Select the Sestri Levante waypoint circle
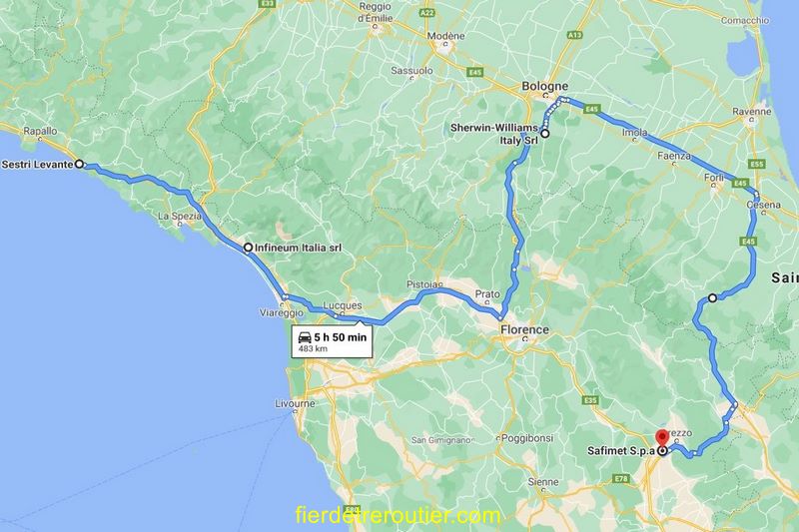The image size is (799, 532). [x=80, y=164]
